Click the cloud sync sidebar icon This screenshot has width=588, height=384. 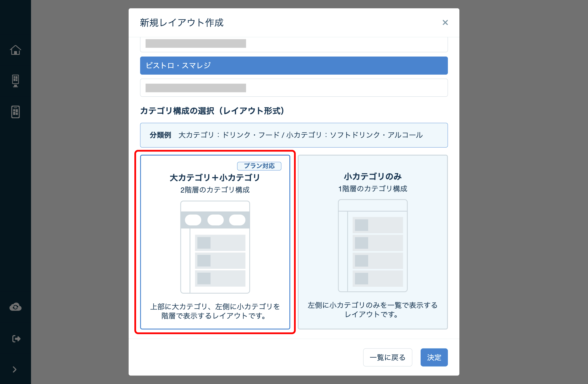pos(16,307)
